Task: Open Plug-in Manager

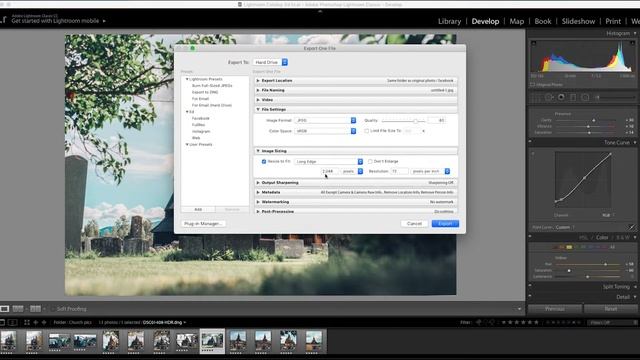Action: 203,224
